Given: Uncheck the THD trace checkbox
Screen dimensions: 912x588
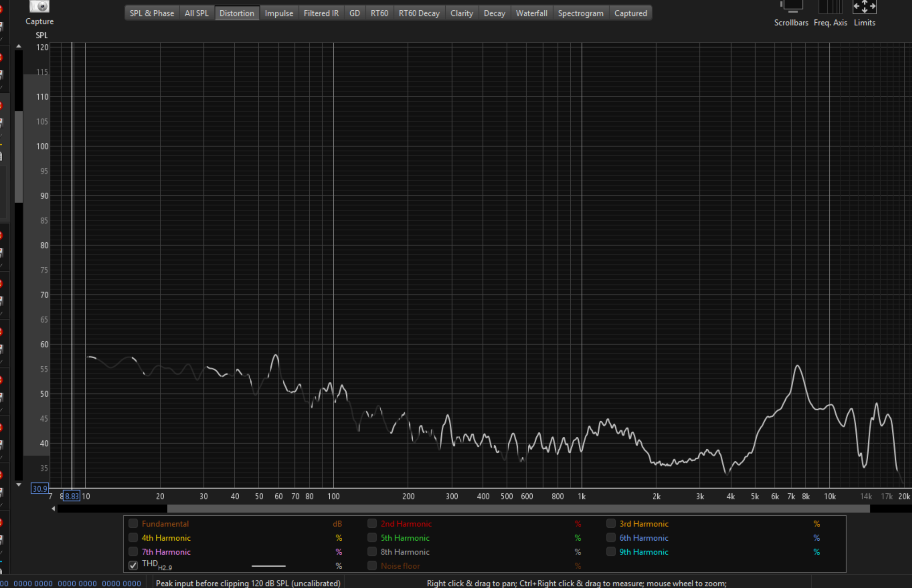Looking at the screenshot, I should pyautogui.click(x=133, y=566).
